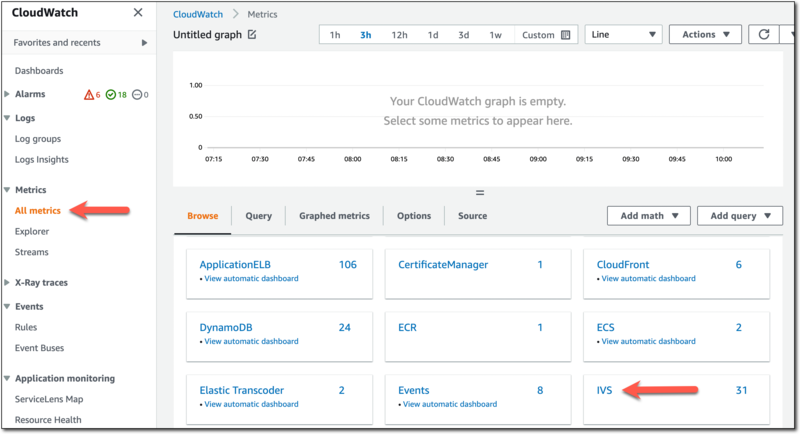
Task: Edit the Untitled graph name pencil icon
Action: coord(252,35)
